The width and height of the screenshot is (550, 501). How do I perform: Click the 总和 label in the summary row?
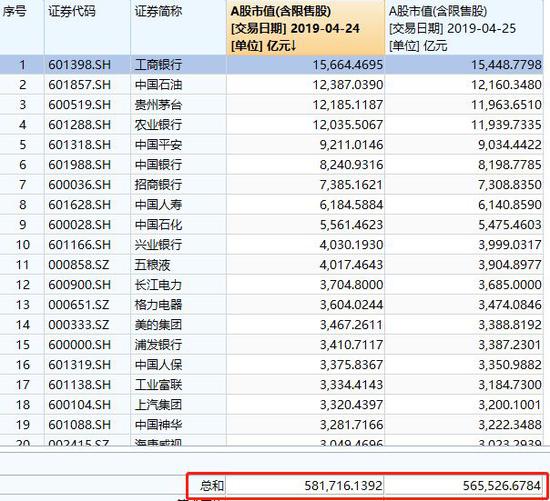(x=212, y=486)
